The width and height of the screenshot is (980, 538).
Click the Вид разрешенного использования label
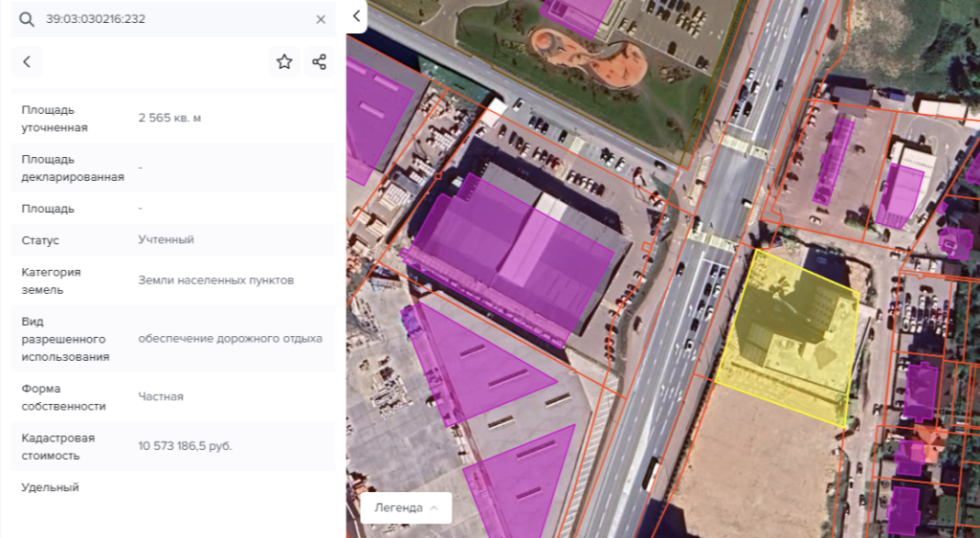pyautogui.click(x=66, y=339)
